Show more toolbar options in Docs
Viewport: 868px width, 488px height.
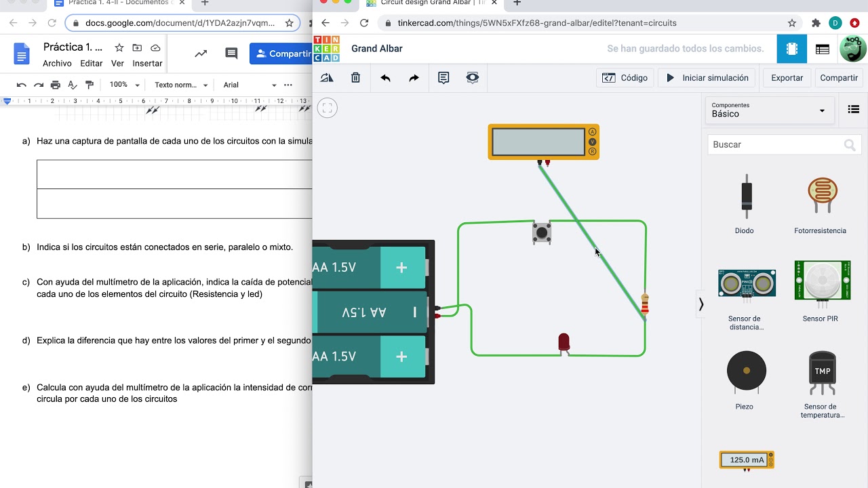[x=288, y=85]
